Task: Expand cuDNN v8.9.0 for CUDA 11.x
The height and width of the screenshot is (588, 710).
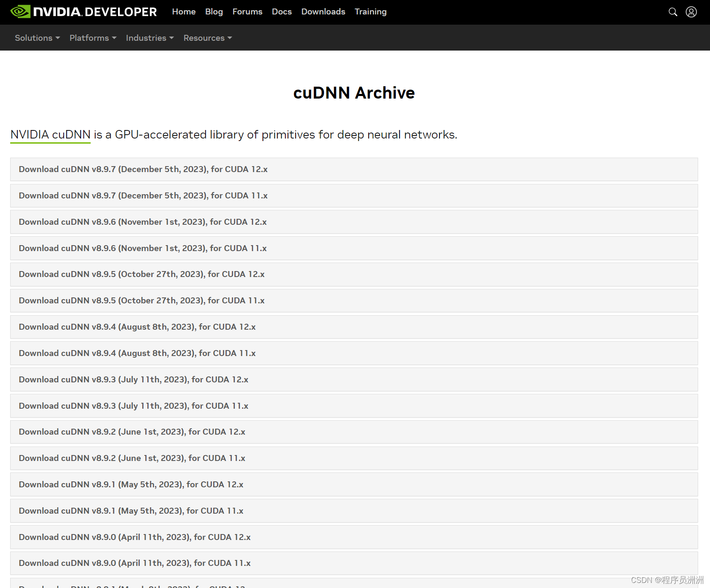Action: (354, 563)
